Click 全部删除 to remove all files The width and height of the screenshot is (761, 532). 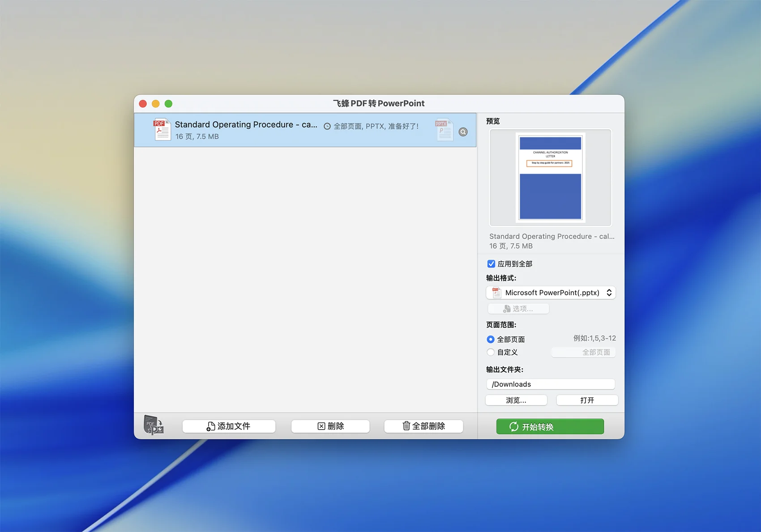(x=423, y=426)
